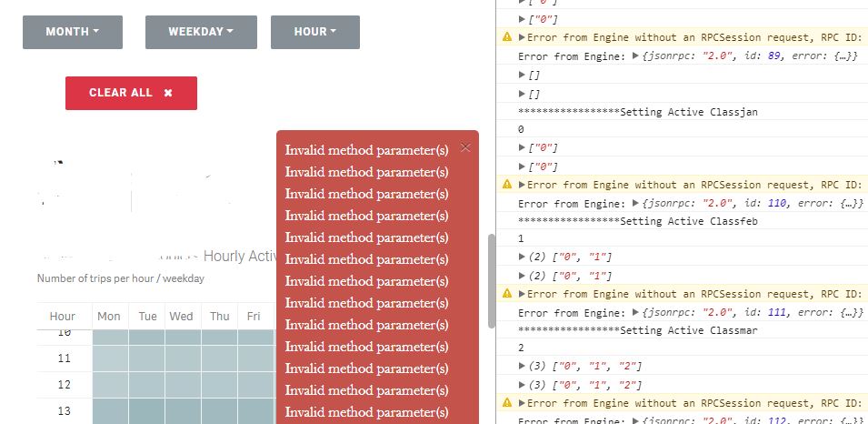Select the Monday 11 o'clock heatmap cell
Image resolution: width=868 pixels, height=424 pixels.
(x=109, y=359)
